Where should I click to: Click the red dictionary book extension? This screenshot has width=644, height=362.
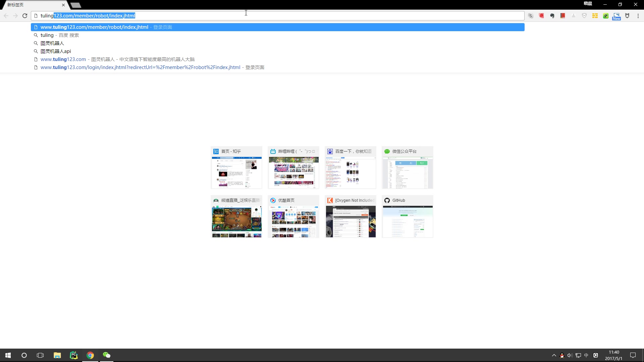tap(563, 16)
